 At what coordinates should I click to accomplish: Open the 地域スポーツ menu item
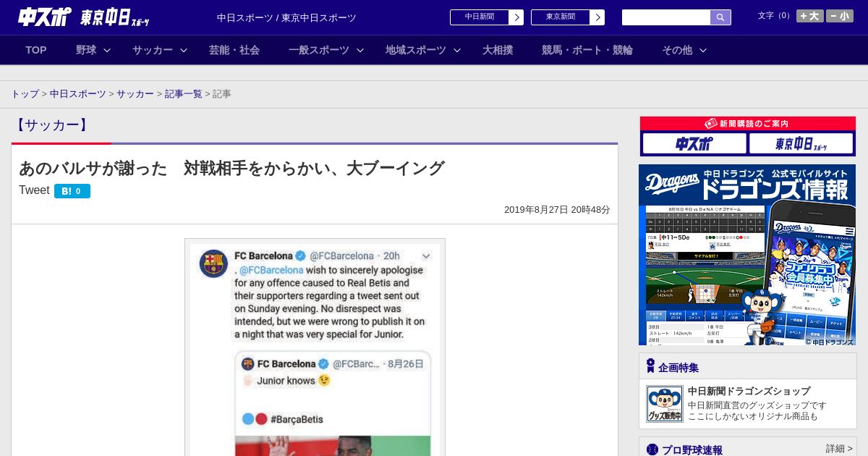pos(416,50)
